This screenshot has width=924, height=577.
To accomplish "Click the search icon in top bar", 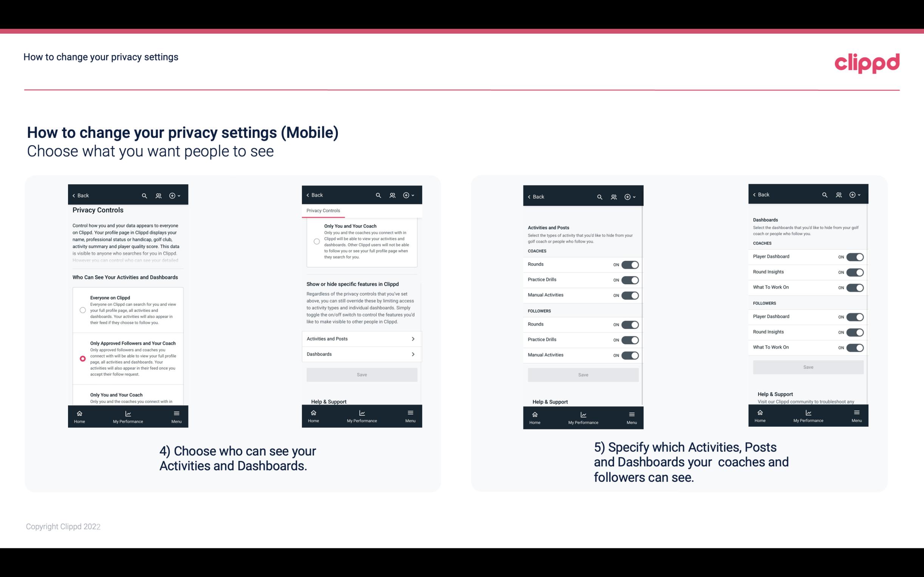I will coord(144,196).
